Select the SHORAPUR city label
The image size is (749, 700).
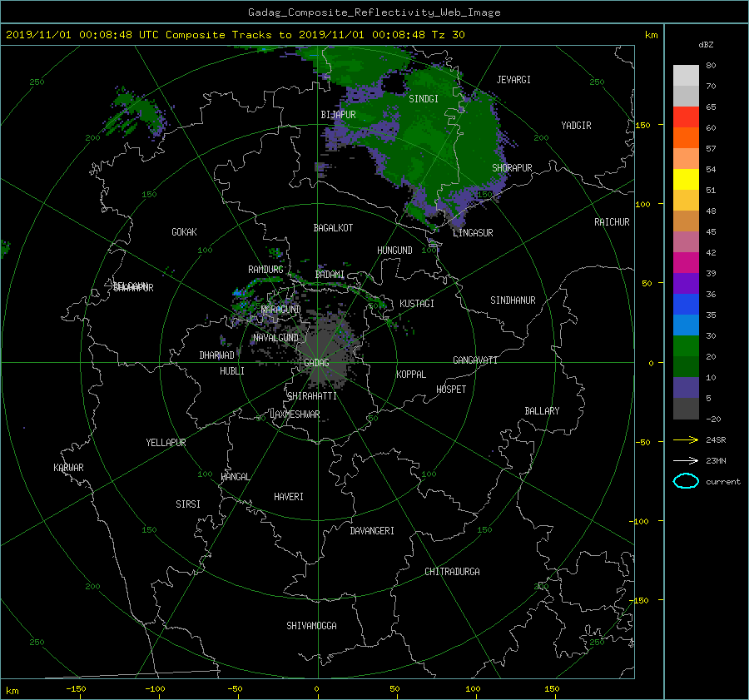(512, 168)
